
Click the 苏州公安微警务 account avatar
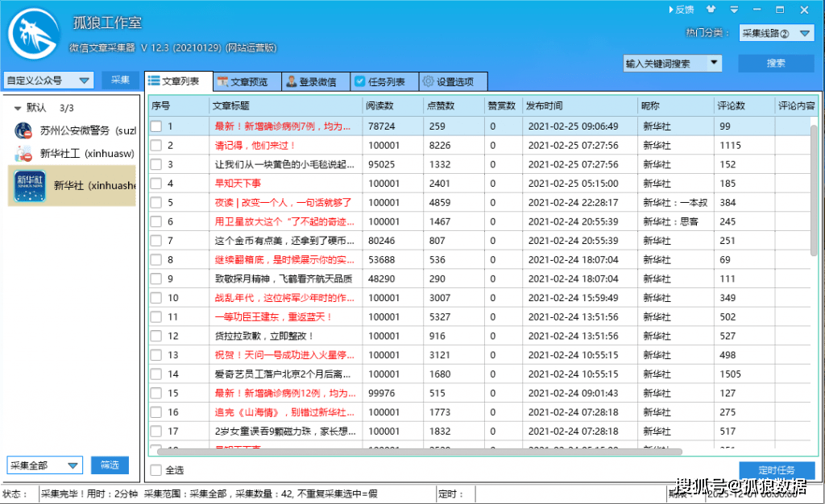(23, 130)
